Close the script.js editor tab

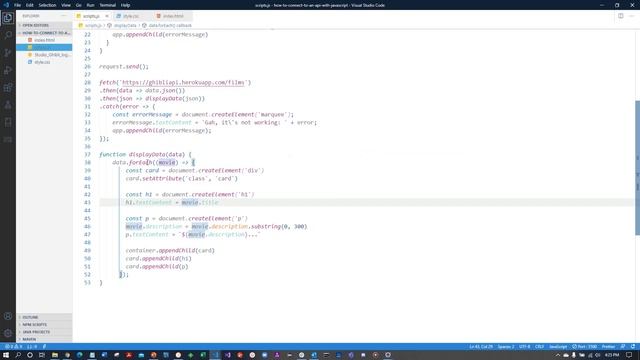click(x=107, y=16)
